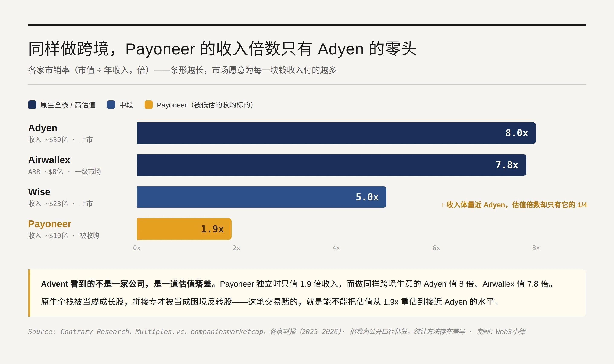The width and height of the screenshot is (614, 364).
Task: Click the 收入 ~$23亿 · 上市 caption
Action: (x=60, y=204)
